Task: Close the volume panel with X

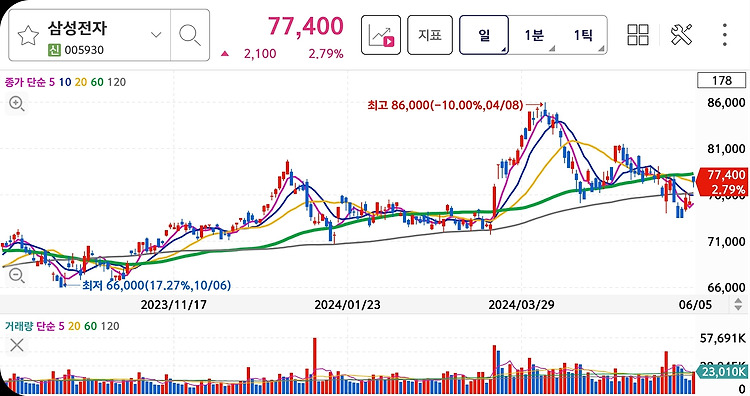Action: click(17, 345)
